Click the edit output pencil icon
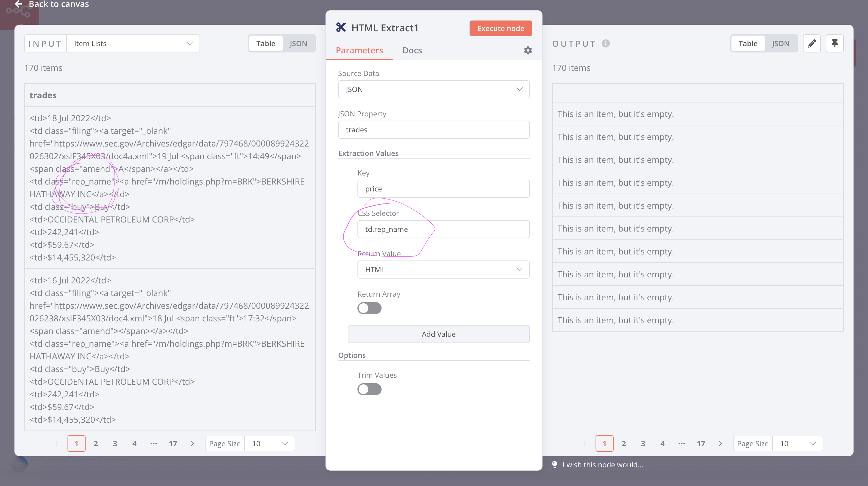The width and height of the screenshot is (868, 486). point(811,43)
